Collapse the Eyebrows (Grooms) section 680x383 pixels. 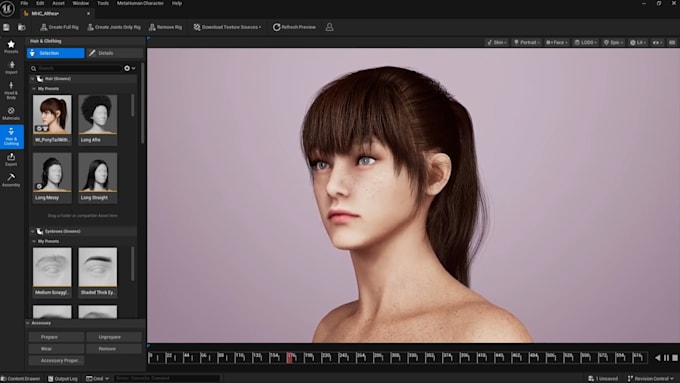(33, 231)
